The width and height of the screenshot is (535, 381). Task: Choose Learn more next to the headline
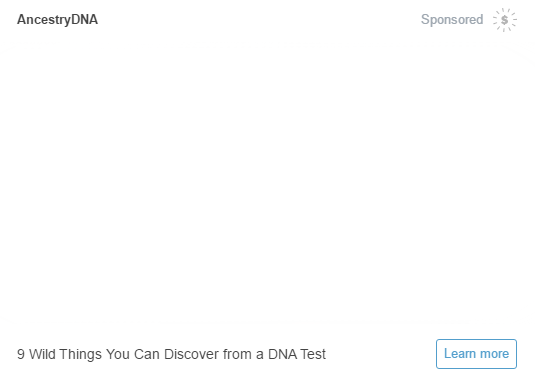[x=476, y=354]
